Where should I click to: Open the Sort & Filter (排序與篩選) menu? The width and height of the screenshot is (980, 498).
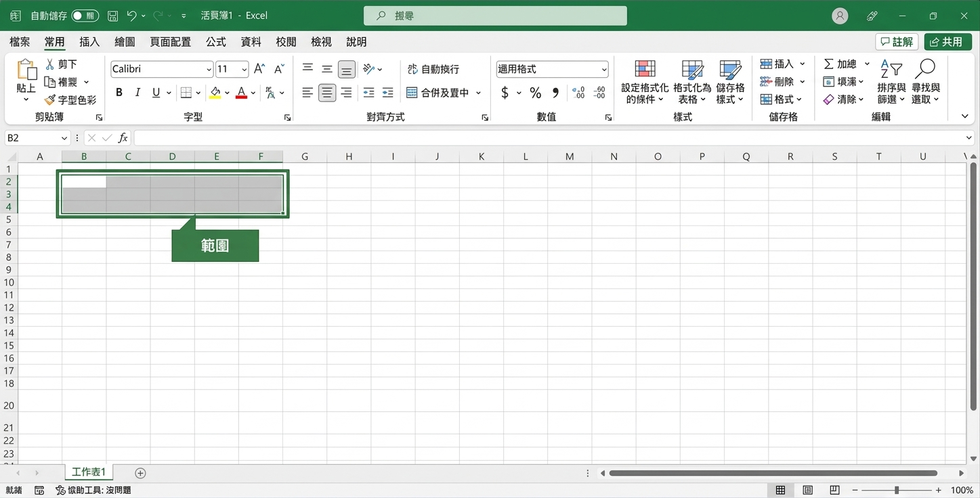(x=891, y=82)
